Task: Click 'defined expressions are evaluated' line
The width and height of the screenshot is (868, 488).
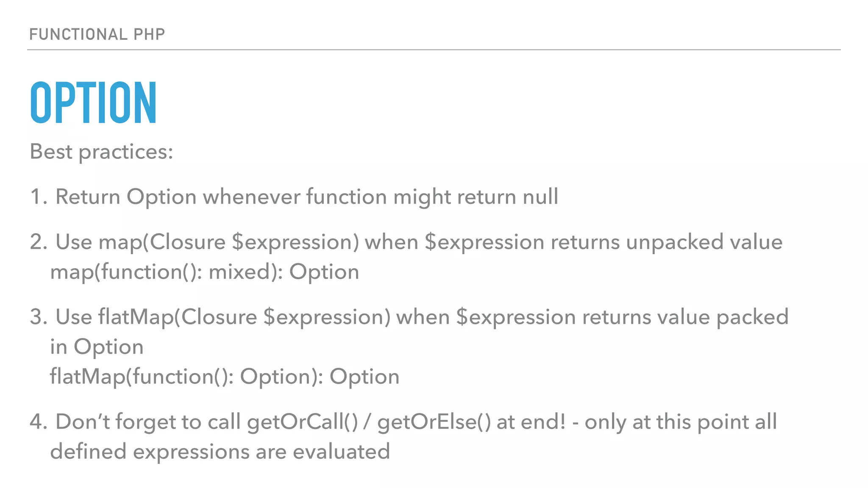Action: 220,452
